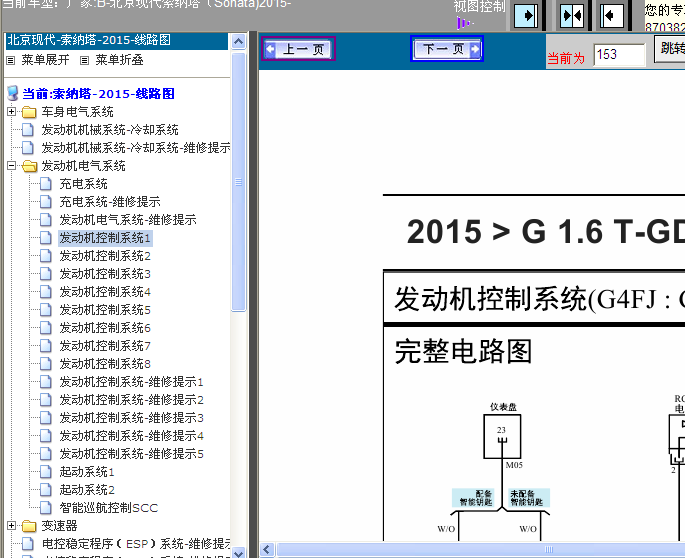Select 发动机控制系统7 in the tree
This screenshot has height=558, width=685.
point(105,345)
